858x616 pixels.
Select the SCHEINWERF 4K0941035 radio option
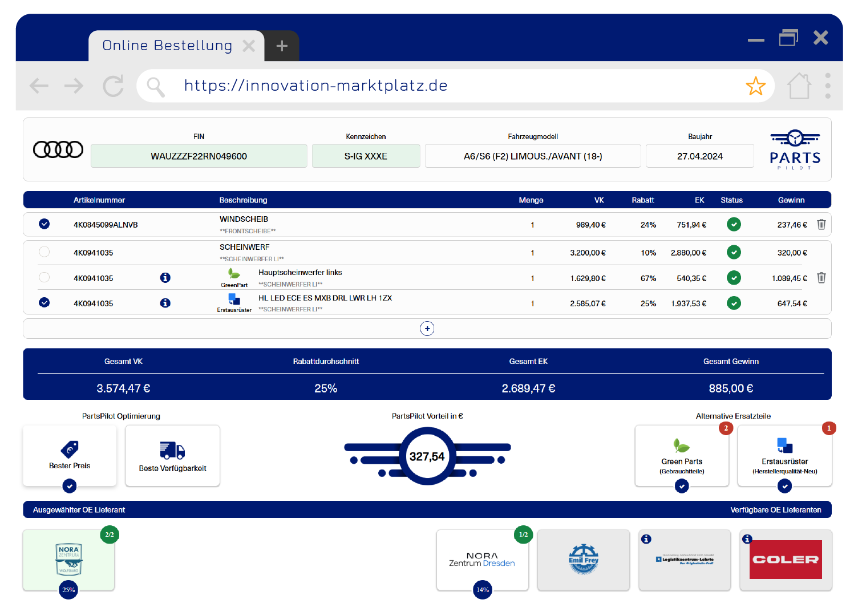coord(44,252)
